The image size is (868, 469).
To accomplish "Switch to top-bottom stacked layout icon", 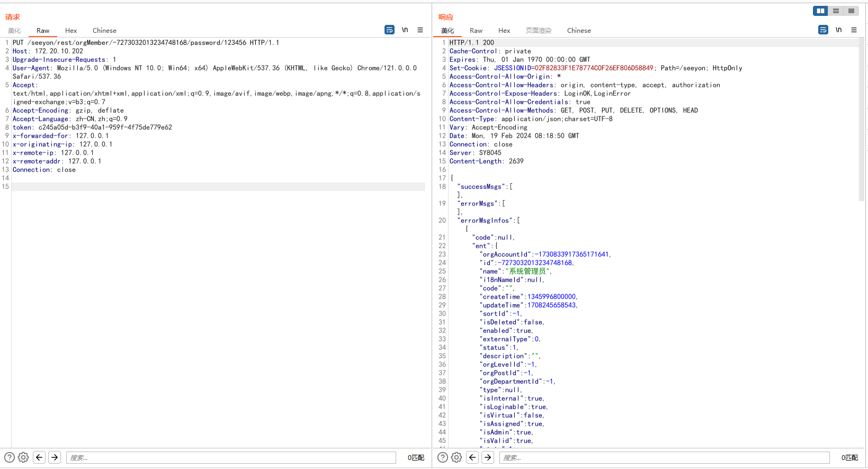I will pos(836,11).
